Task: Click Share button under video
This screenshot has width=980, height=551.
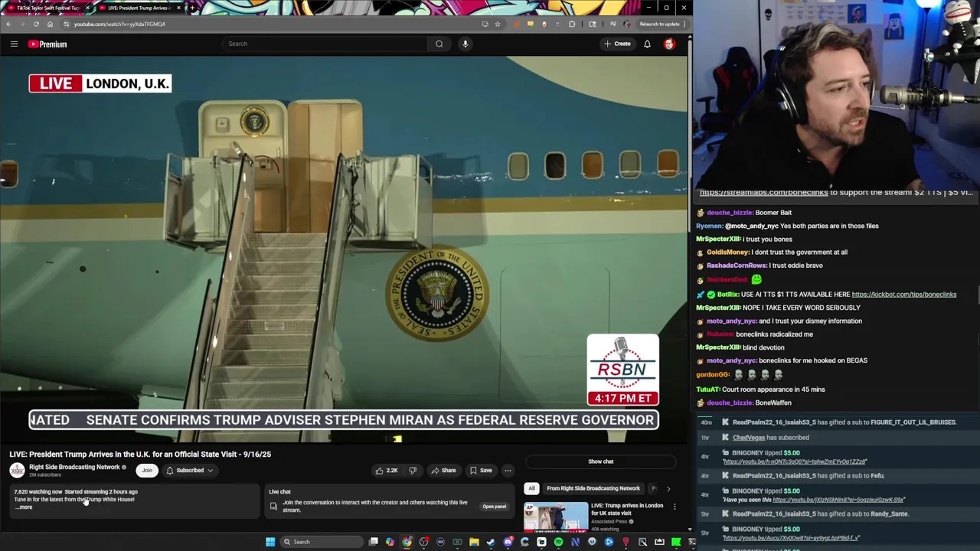Action: click(x=443, y=471)
